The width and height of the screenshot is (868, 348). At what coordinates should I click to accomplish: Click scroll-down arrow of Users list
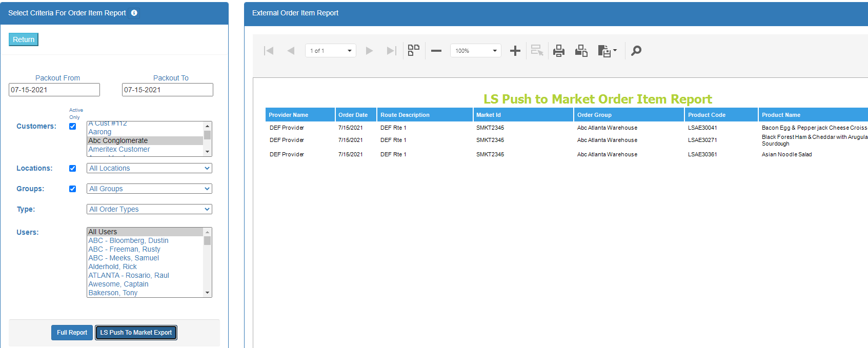[x=207, y=293]
